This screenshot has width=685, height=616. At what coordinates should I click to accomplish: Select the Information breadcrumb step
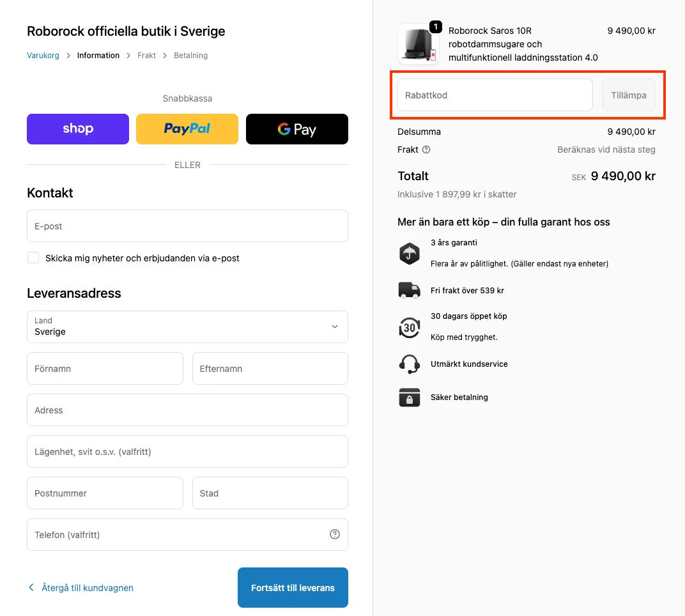coord(98,56)
